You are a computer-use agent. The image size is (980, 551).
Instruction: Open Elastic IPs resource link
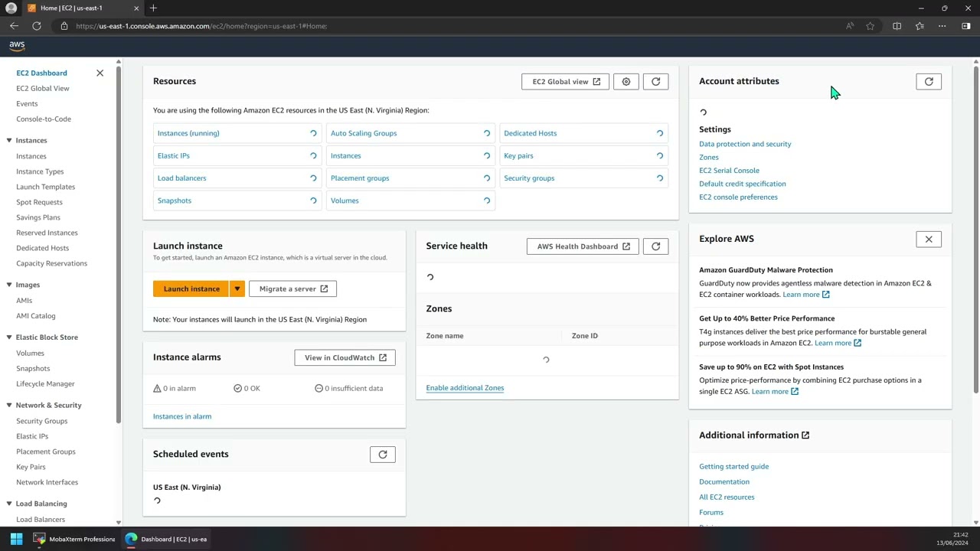coord(174,155)
